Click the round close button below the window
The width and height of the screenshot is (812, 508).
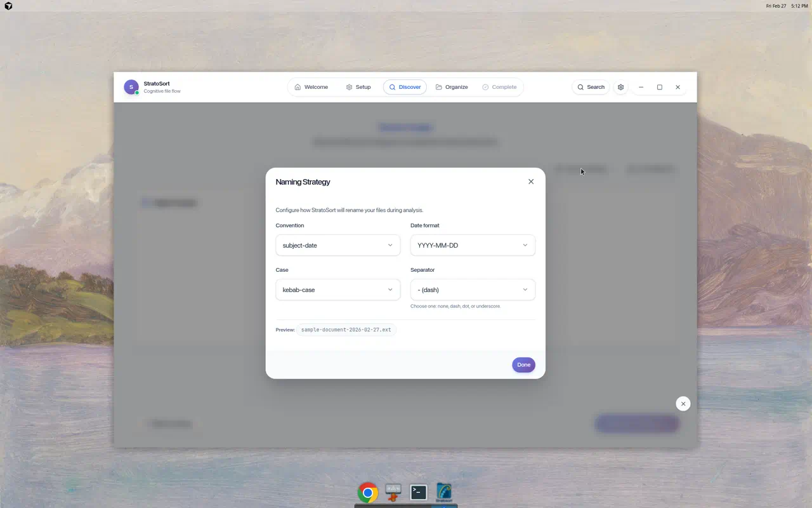pos(683,404)
